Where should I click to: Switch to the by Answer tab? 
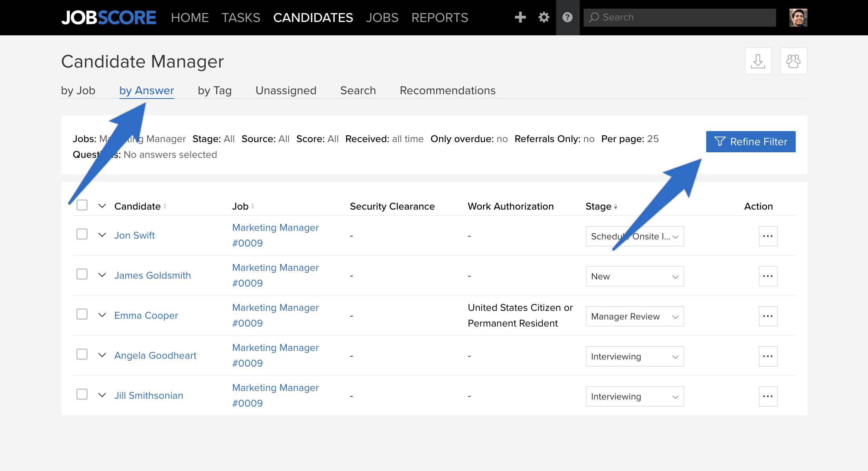click(146, 91)
